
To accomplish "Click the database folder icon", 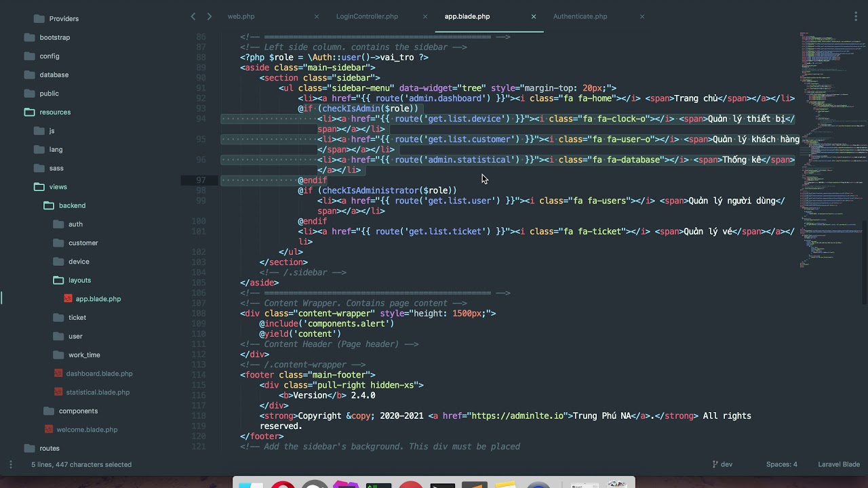I will pyautogui.click(x=29, y=75).
